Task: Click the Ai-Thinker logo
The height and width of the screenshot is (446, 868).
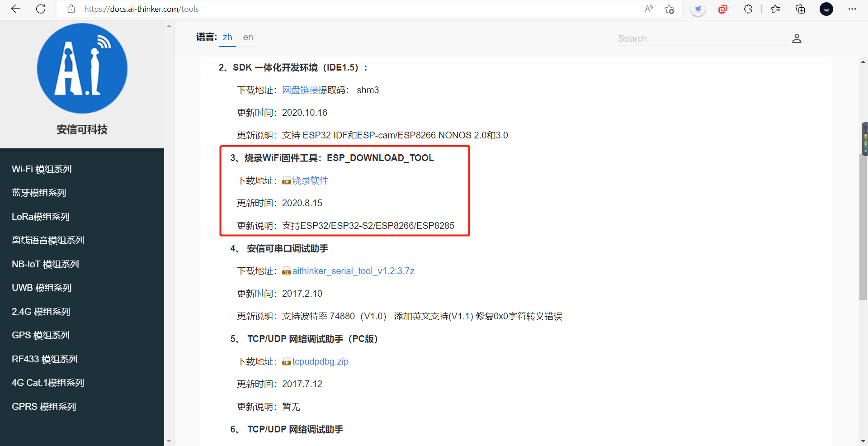Action: coord(82,68)
